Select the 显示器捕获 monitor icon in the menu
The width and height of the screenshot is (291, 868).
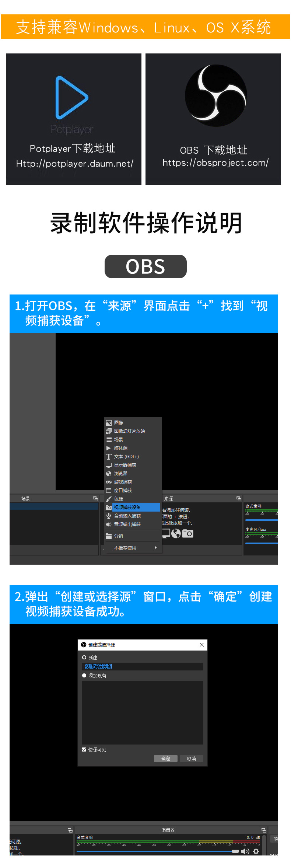(x=109, y=465)
